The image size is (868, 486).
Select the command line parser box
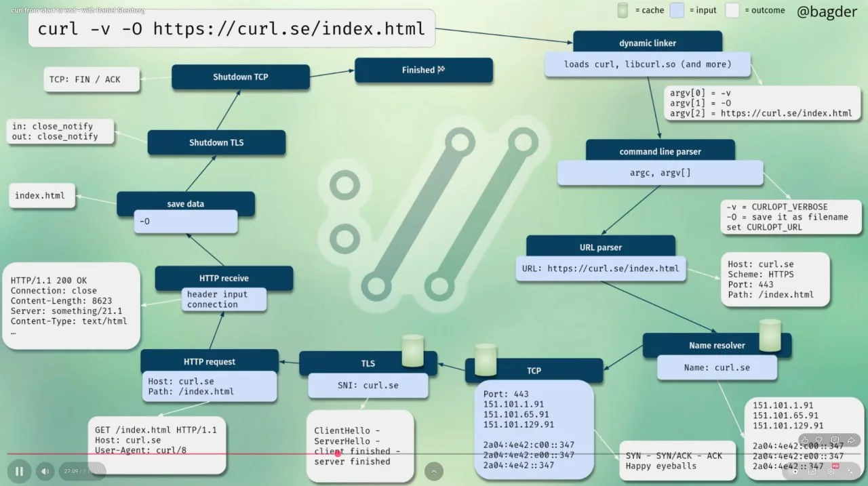click(x=660, y=151)
